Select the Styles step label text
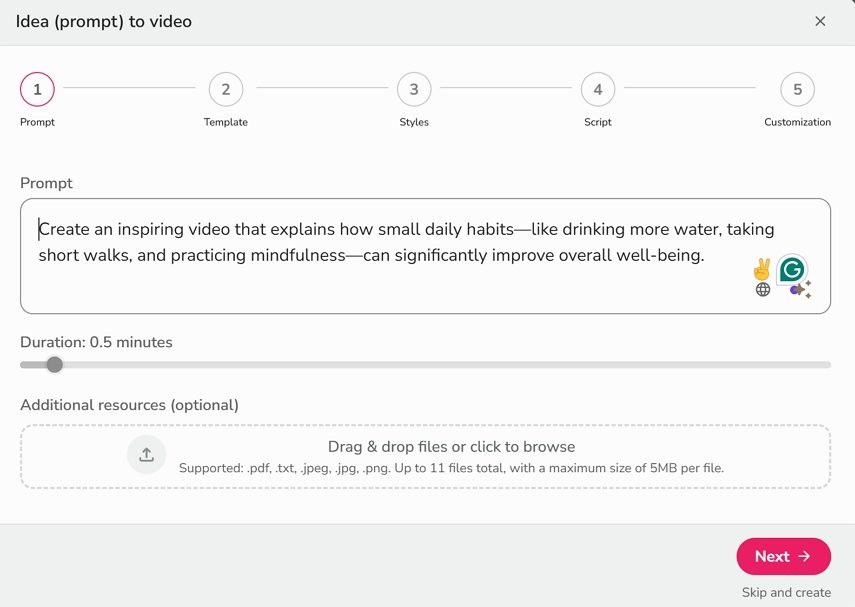This screenshot has width=855, height=607. (x=414, y=121)
